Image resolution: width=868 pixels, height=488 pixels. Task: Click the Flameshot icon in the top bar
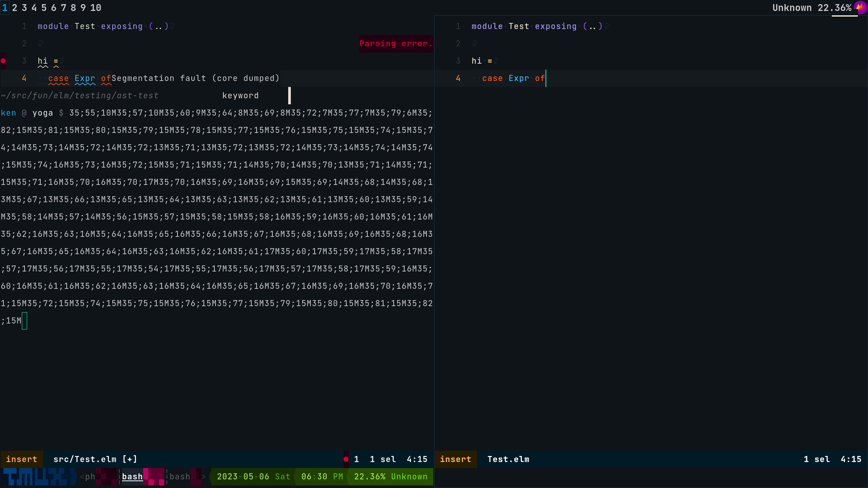pos(860,7)
